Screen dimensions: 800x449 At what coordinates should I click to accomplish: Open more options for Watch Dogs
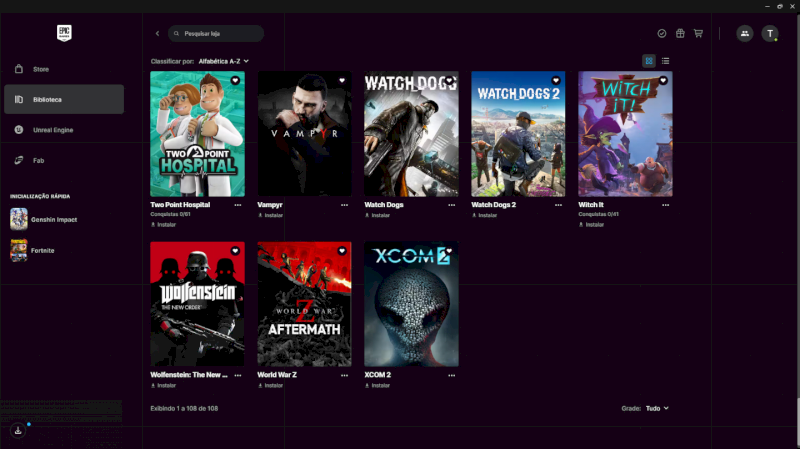click(x=452, y=205)
